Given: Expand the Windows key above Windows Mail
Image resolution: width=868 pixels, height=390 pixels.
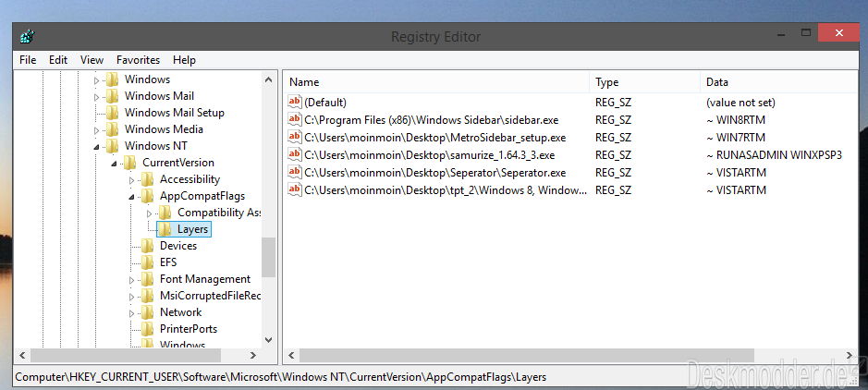Looking at the screenshot, I should pyautogui.click(x=97, y=80).
